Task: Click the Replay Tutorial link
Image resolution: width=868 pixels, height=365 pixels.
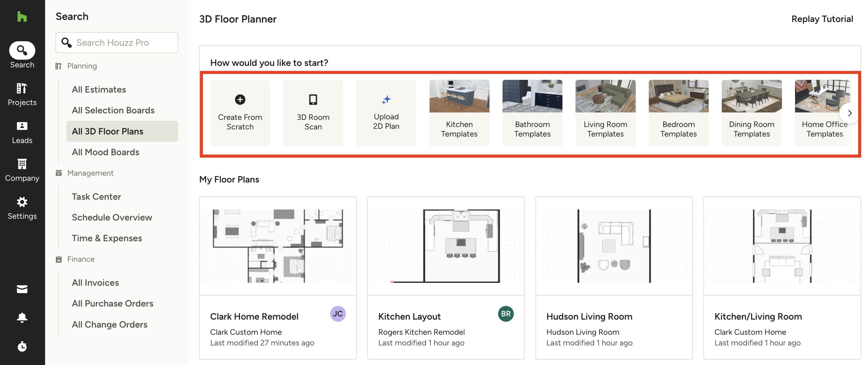Action: [x=822, y=19]
